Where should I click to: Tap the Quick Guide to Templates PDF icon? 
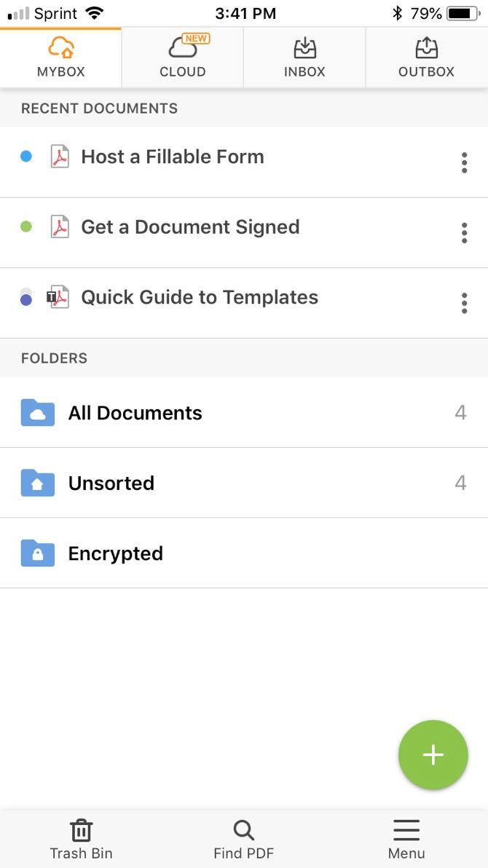click(59, 298)
